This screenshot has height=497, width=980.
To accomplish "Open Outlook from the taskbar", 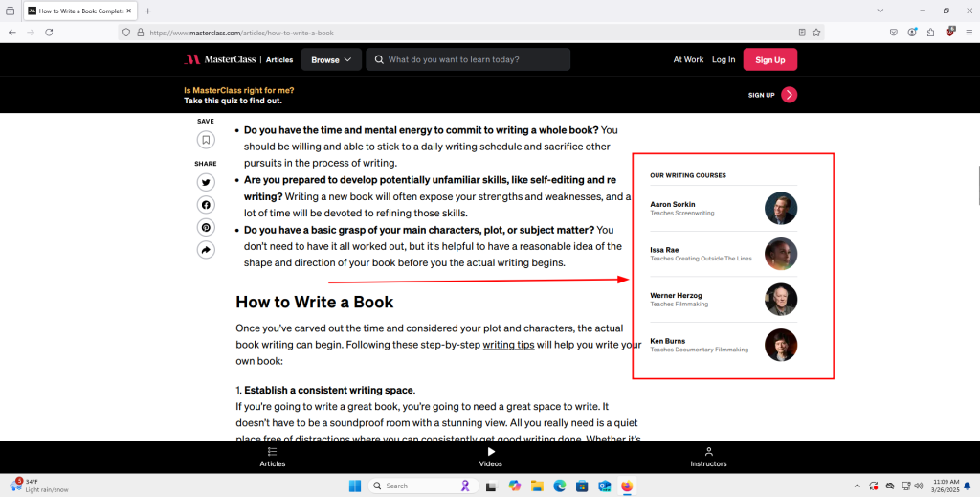I will tap(605, 486).
